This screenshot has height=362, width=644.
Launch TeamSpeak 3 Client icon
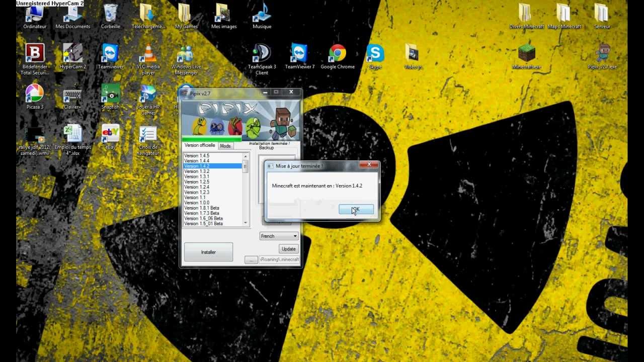pyautogui.click(x=262, y=59)
